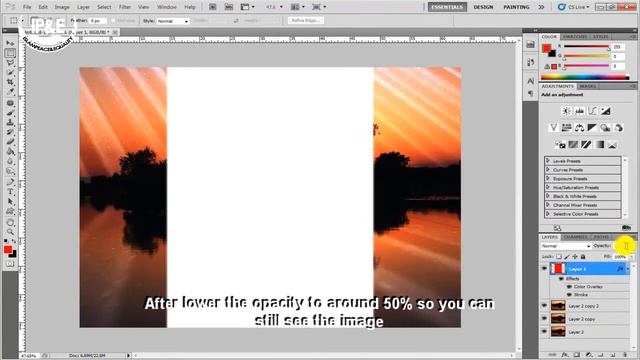Open the File menu
The image size is (640, 360).
click(27, 7)
